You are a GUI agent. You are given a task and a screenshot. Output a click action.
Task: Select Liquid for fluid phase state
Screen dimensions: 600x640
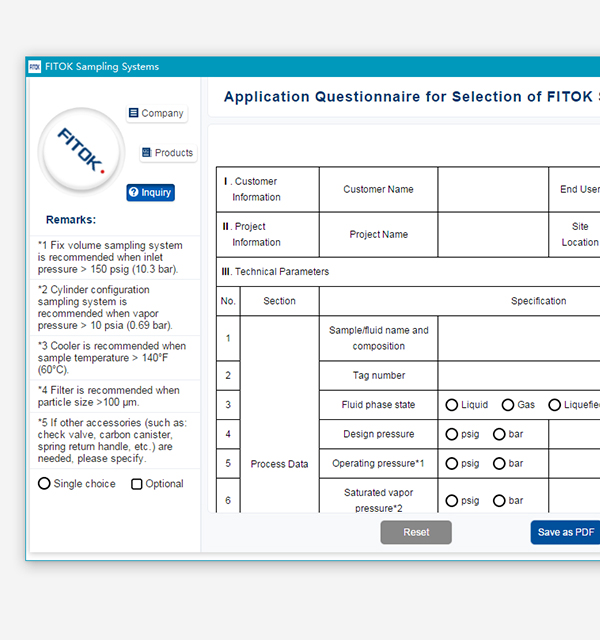point(451,405)
